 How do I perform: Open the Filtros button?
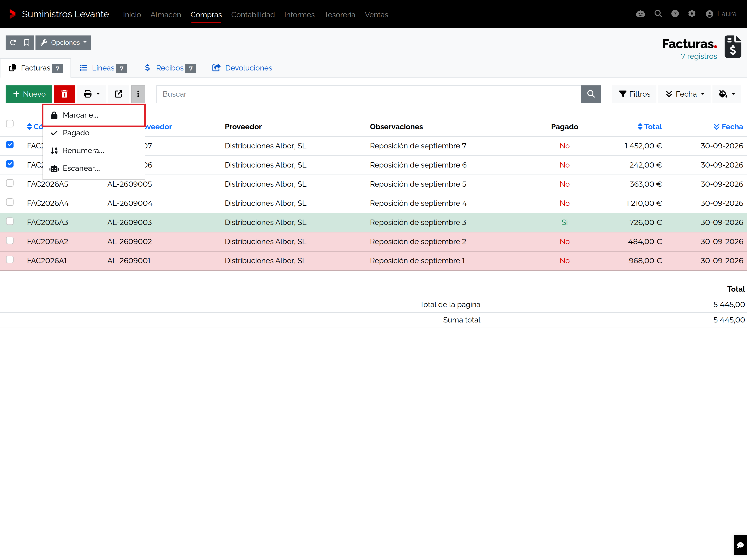(634, 94)
